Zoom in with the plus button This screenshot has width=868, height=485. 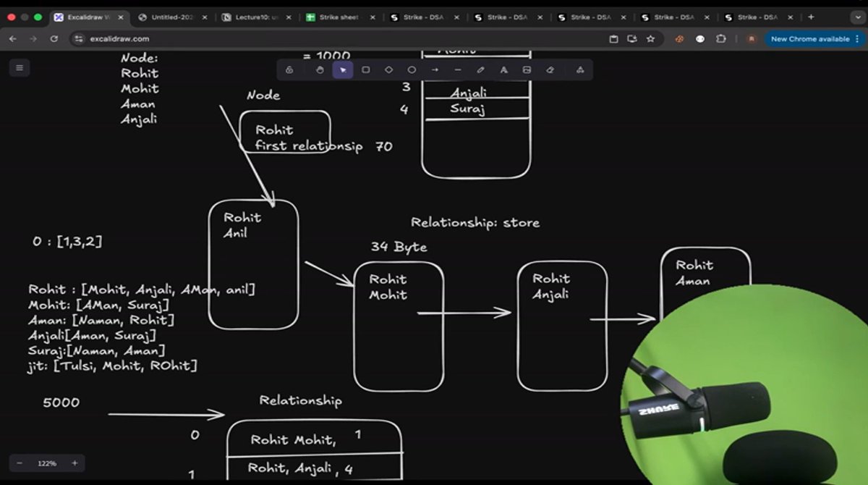tap(75, 463)
